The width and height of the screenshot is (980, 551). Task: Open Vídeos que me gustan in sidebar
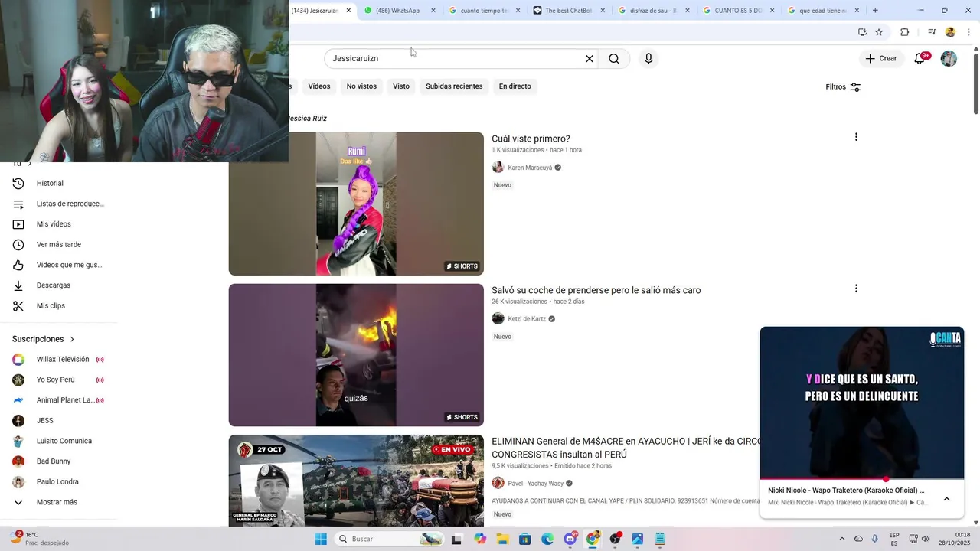[58, 265]
